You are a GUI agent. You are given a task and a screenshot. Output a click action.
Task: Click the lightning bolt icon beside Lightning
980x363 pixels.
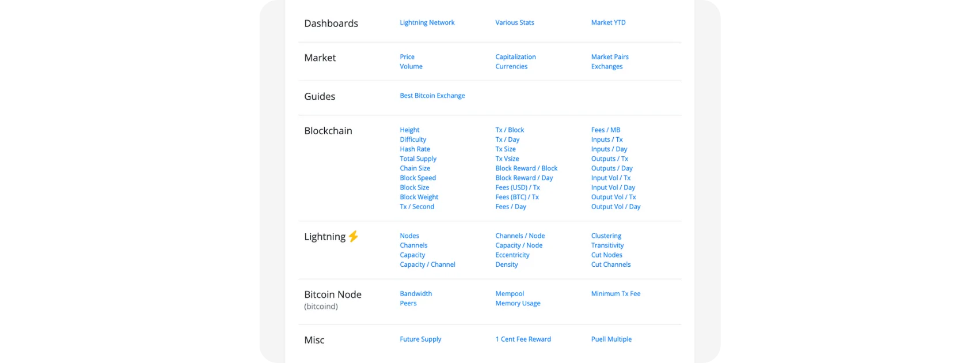coord(354,236)
